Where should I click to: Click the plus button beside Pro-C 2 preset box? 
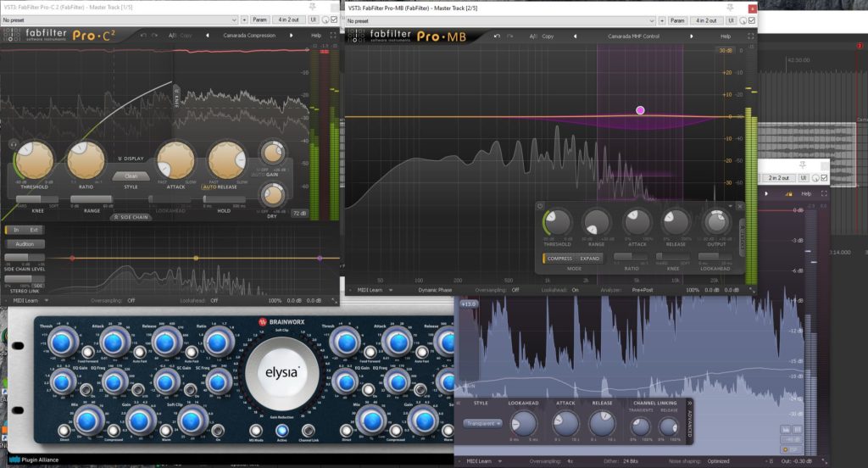(x=244, y=19)
